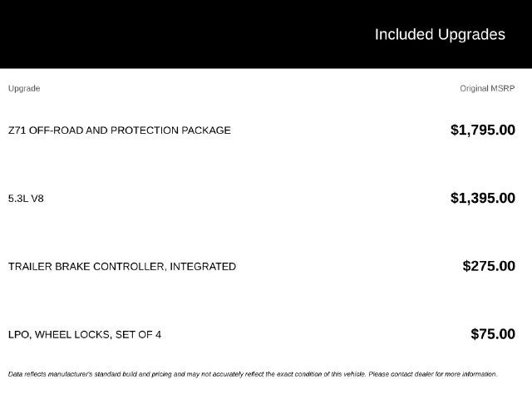The image size is (532, 399).
Task: Click the $1,395.00 price
Action: [x=483, y=198]
